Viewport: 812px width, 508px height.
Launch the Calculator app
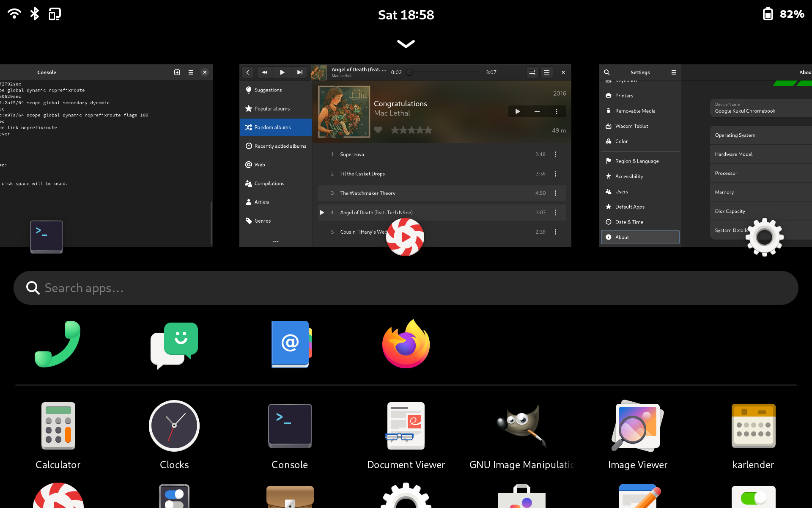[x=58, y=426]
